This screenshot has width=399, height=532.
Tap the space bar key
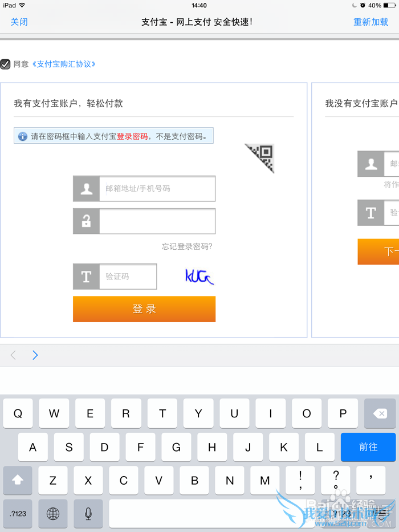[212, 514]
